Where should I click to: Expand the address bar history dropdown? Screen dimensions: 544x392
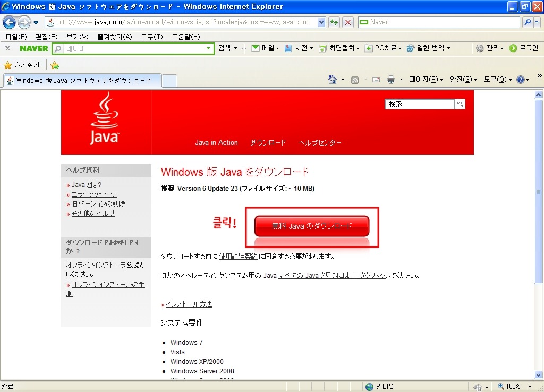coord(321,22)
